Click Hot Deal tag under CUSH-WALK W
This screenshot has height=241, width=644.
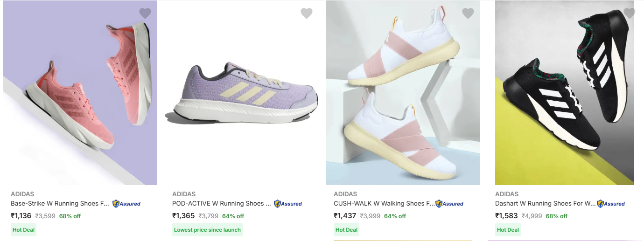click(x=346, y=230)
